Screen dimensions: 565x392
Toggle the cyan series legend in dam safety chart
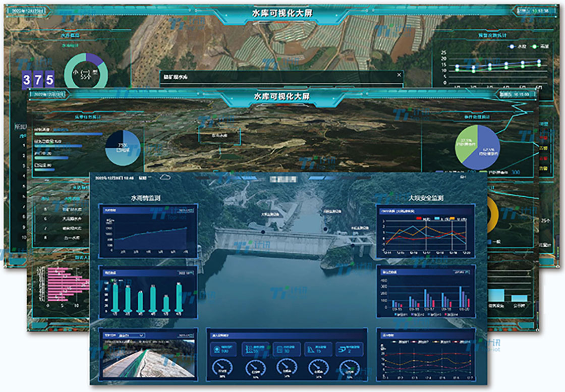coord(441,218)
